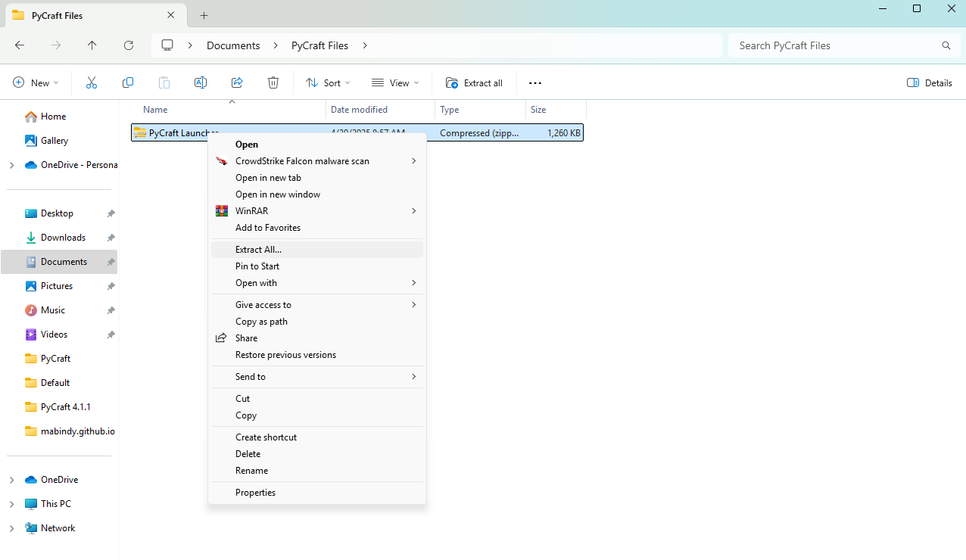Viewport: 966px width, 560px height.
Task: Refresh the current folder view
Action: click(x=129, y=45)
